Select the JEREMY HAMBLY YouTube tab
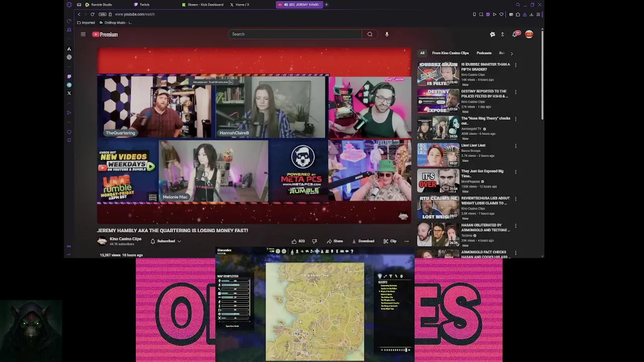 point(300,5)
